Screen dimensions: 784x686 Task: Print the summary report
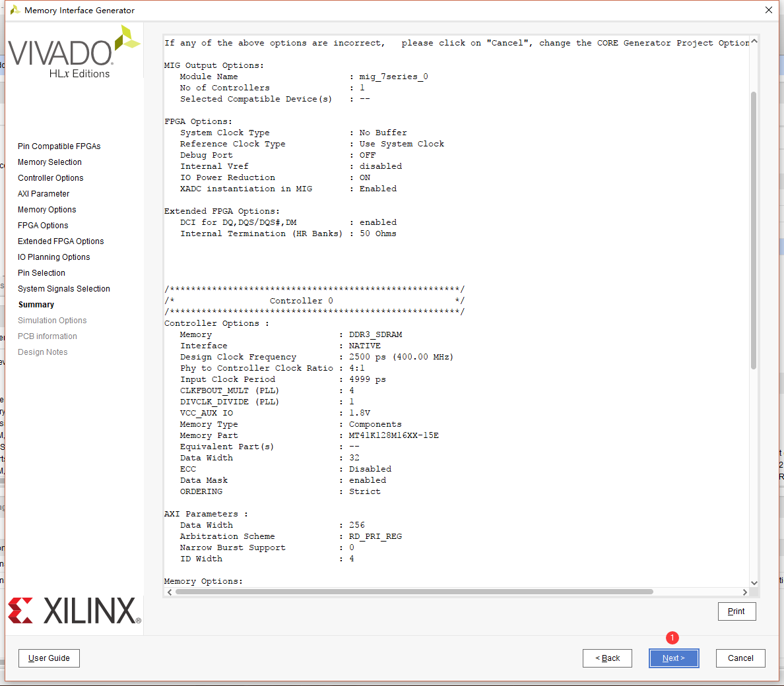point(737,611)
